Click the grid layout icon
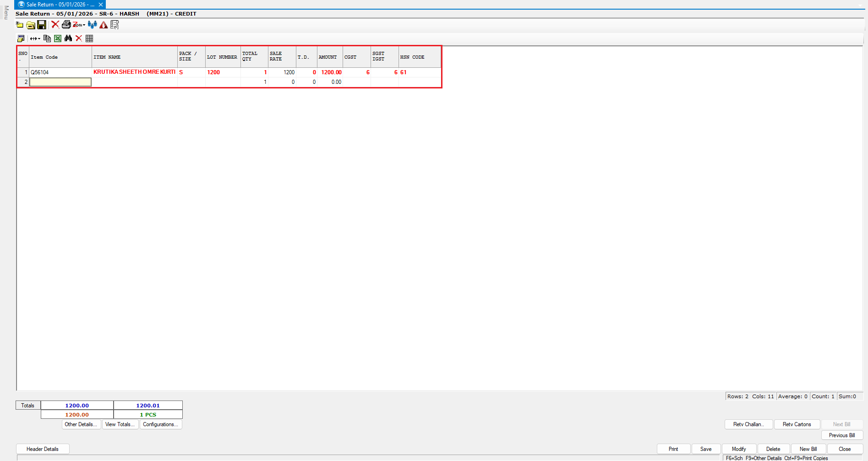The image size is (868, 461). 89,38
